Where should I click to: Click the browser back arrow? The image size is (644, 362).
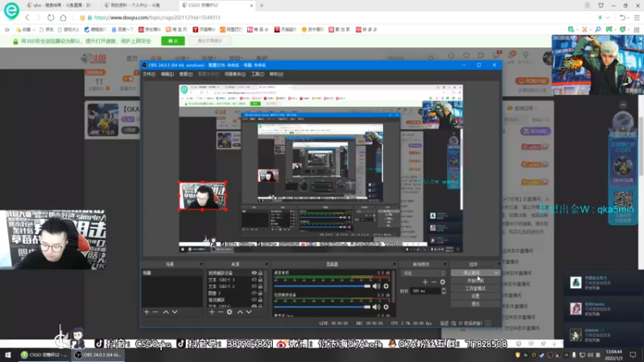[x=27, y=18]
